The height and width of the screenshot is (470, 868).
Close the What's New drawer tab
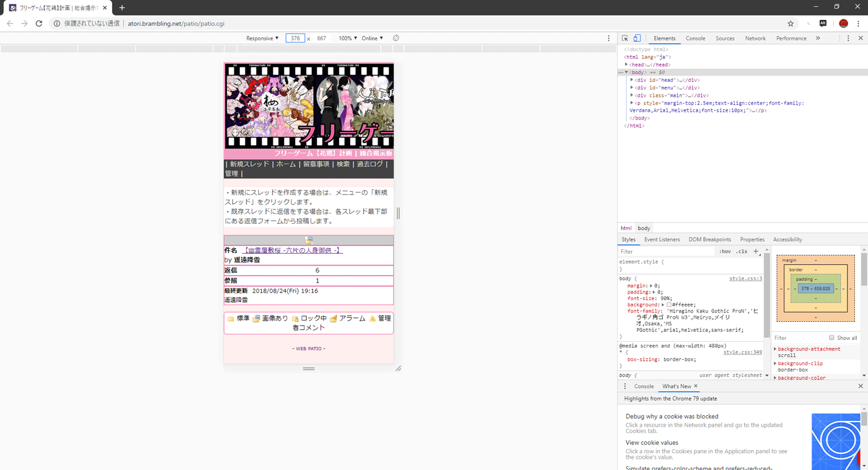696,386
